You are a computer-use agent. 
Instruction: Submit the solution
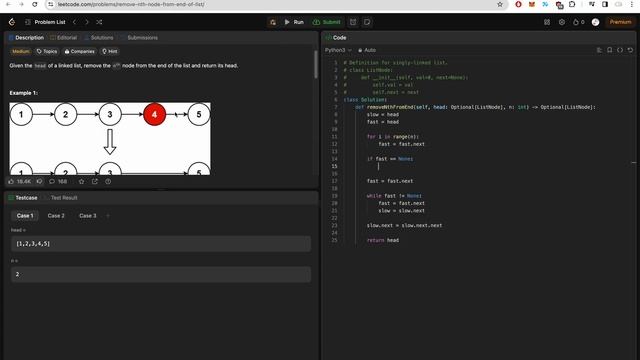(327, 22)
